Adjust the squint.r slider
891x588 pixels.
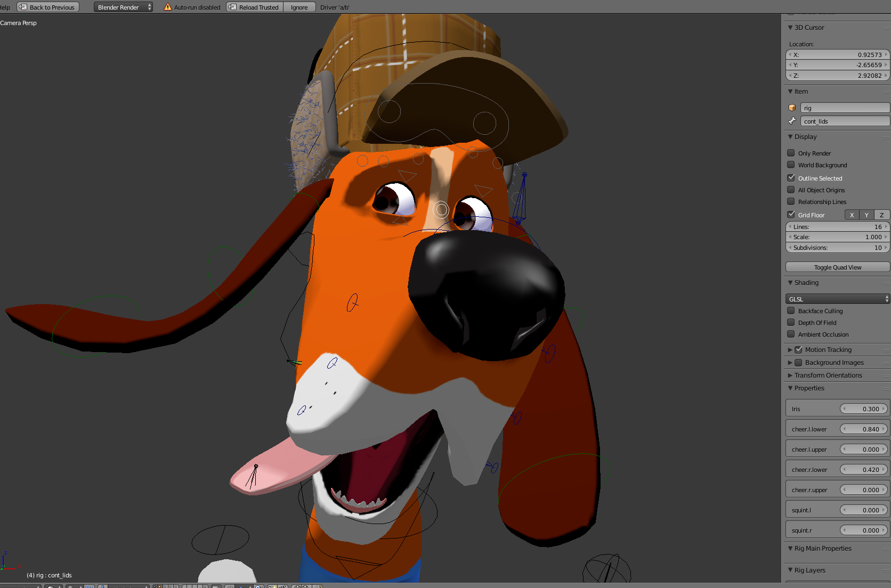click(x=864, y=530)
